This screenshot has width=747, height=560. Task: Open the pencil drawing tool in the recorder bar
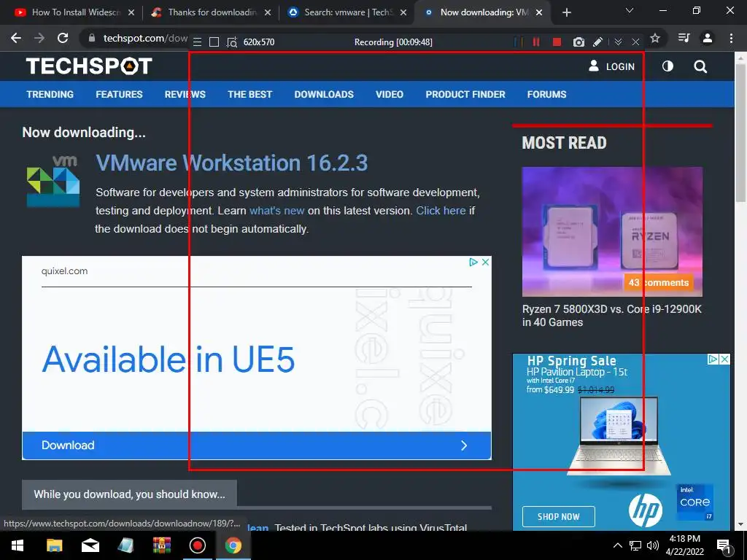pos(598,42)
